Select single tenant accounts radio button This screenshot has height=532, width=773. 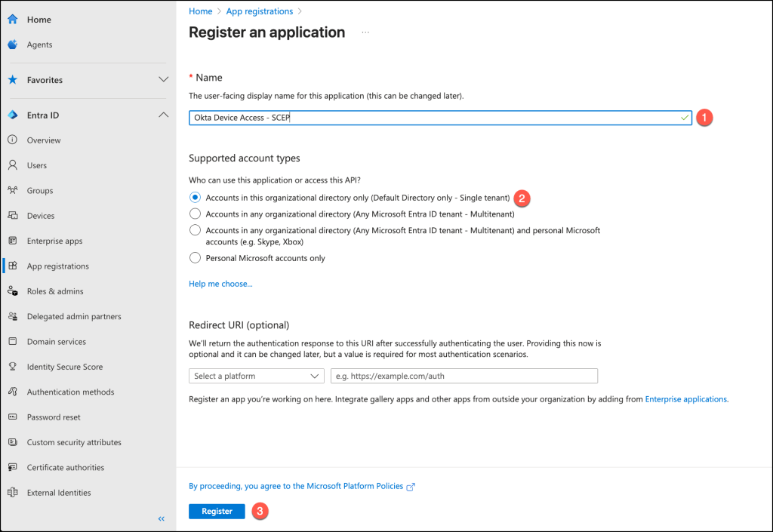click(196, 198)
